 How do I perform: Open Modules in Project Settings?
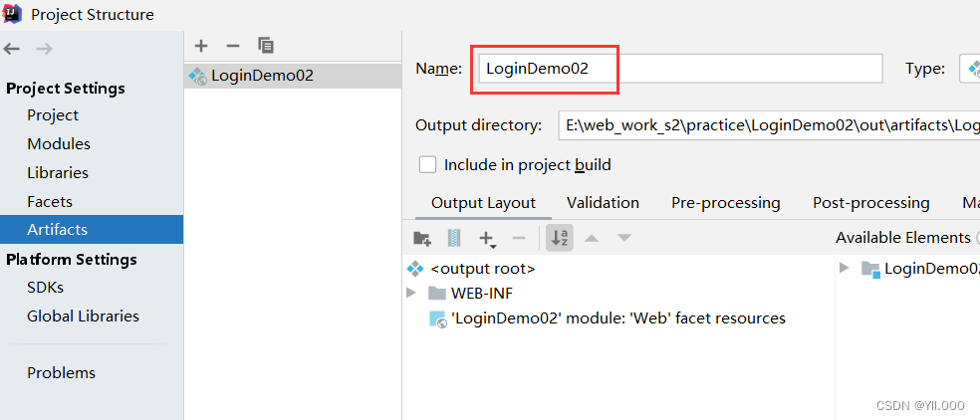pos(59,143)
